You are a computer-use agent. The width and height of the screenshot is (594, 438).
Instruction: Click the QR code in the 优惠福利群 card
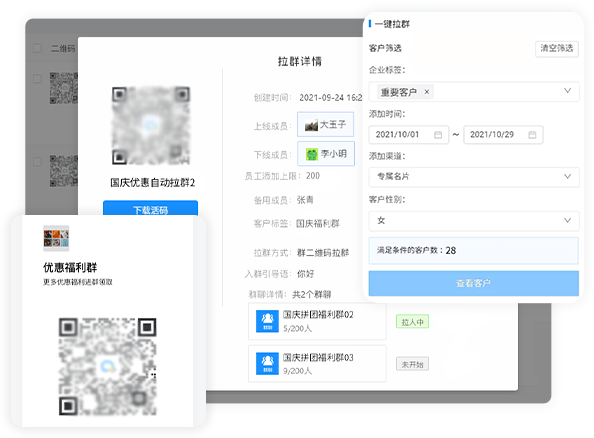click(x=108, y=366)
